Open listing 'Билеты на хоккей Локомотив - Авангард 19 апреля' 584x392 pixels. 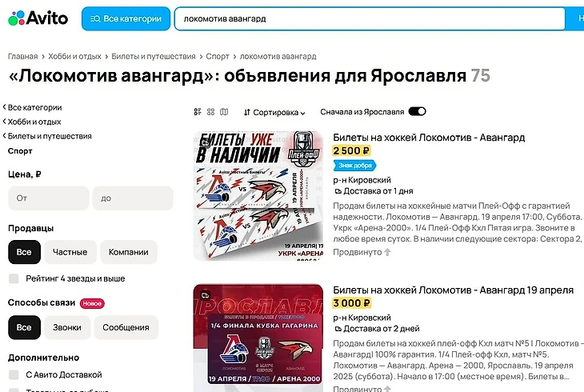[x=453, y=290]
